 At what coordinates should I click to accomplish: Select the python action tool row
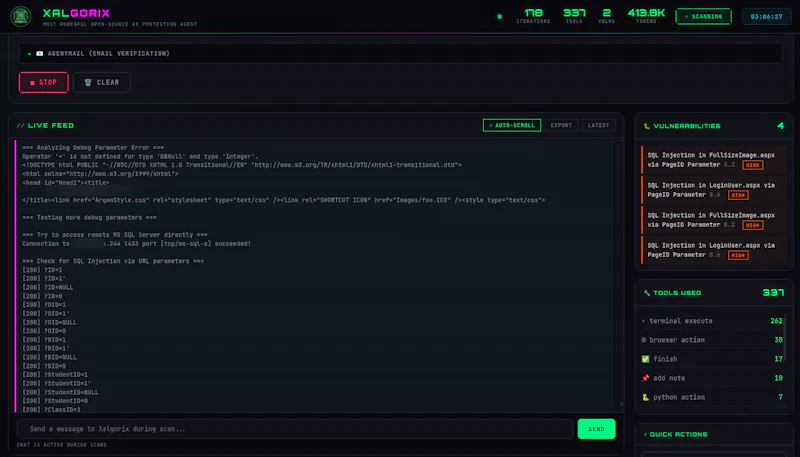(711, 397)
